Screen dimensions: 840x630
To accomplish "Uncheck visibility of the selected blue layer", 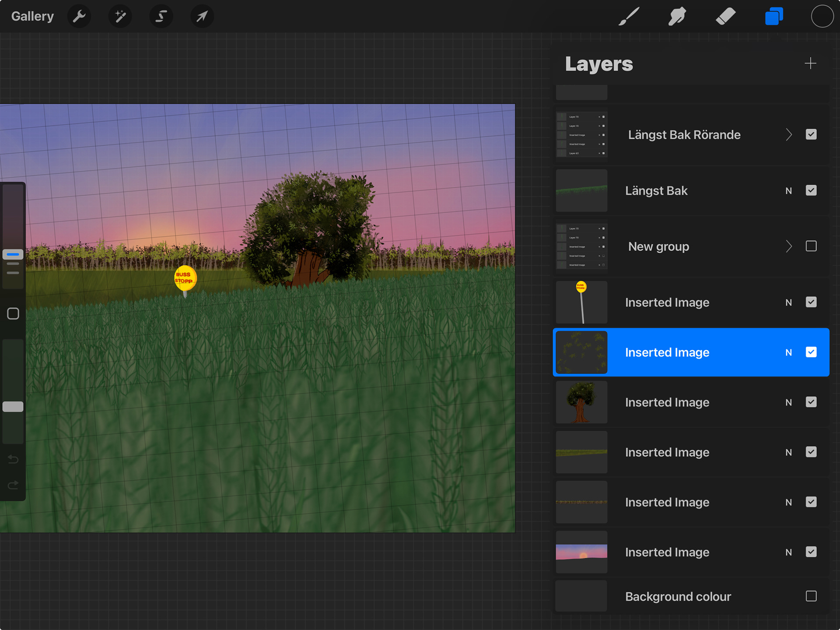I will pyautogui.click(x=811, y=352).
